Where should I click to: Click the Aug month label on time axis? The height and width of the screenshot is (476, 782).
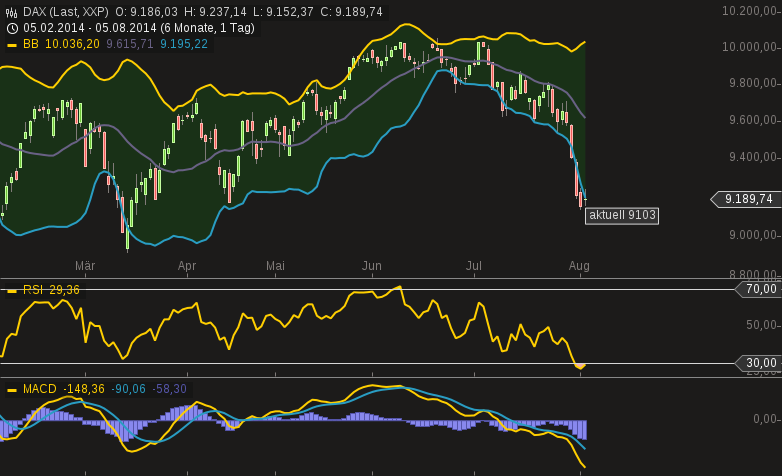[x=579, y=266]
